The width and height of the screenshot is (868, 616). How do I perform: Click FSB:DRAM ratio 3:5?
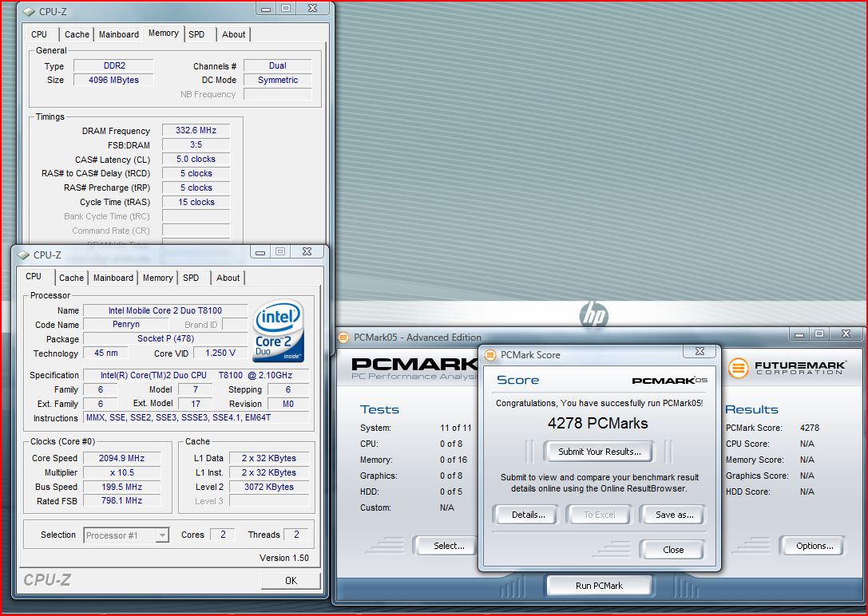pyautogui.click(x=196, y=145)
